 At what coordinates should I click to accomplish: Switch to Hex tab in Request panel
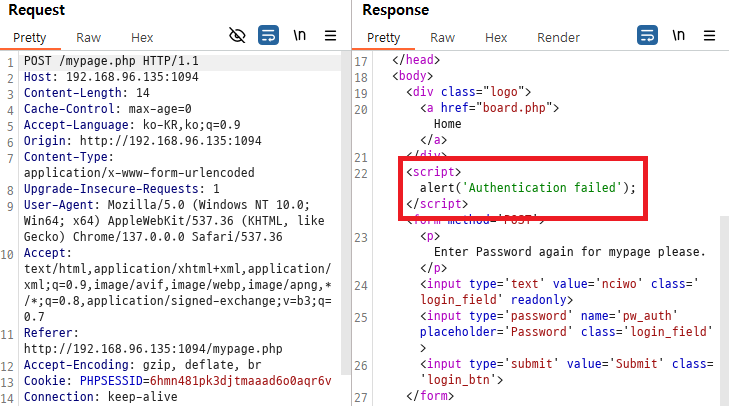click(142, 38)
